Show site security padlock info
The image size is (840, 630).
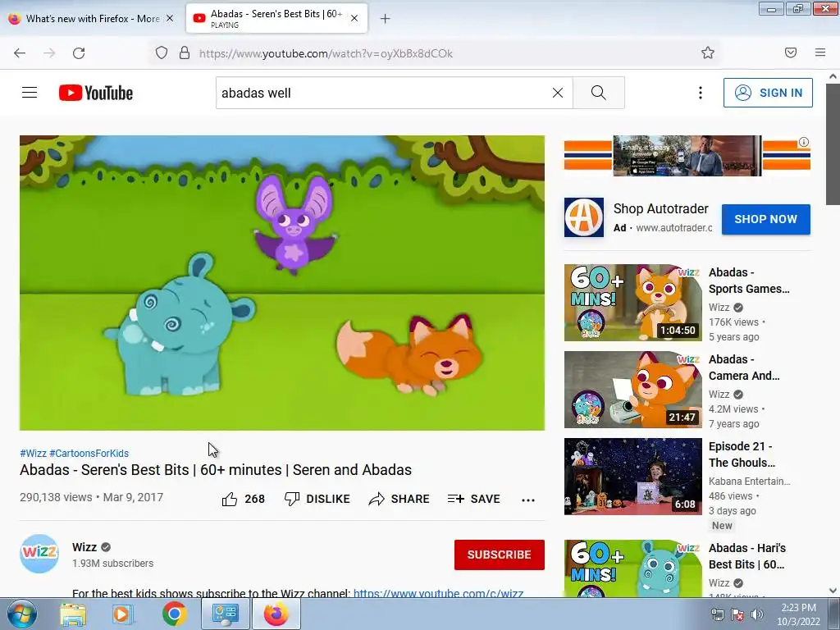pyautogui.click(x=185, y=52)
